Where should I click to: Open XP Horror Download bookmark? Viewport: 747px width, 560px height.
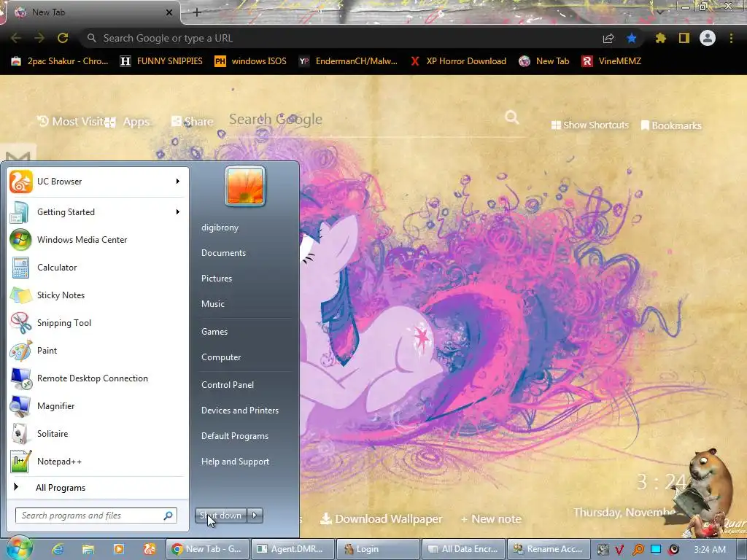[x=458, y=61]
